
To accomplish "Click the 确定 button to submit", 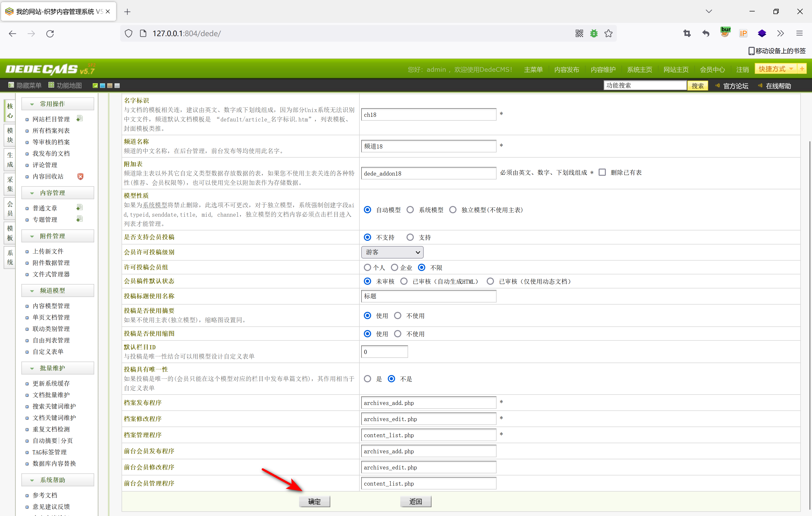I will point(314,501).
